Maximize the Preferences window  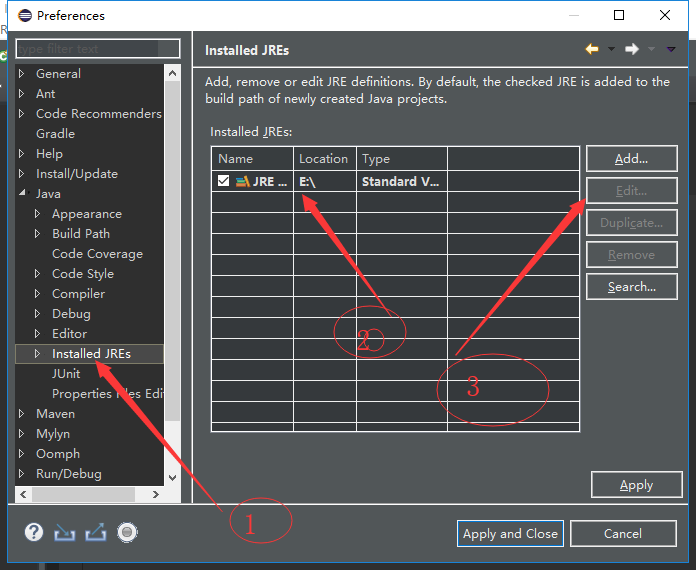[x=619, y=16]
